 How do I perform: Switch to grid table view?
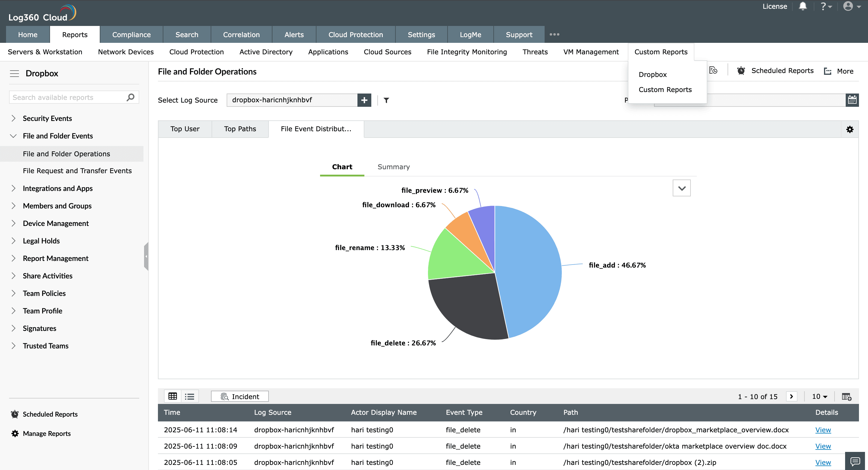[172, 396]
